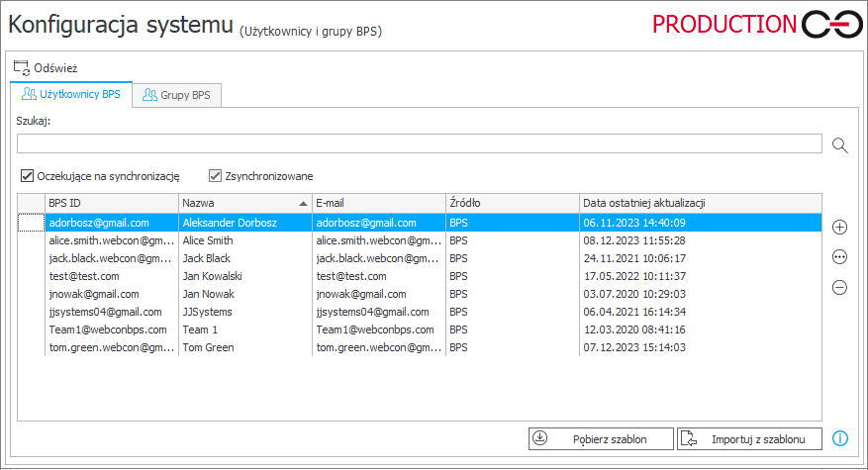Switch to Grupy BPS tab
The width and height of the screenshot is (868, 470).
tap(176, 95)
